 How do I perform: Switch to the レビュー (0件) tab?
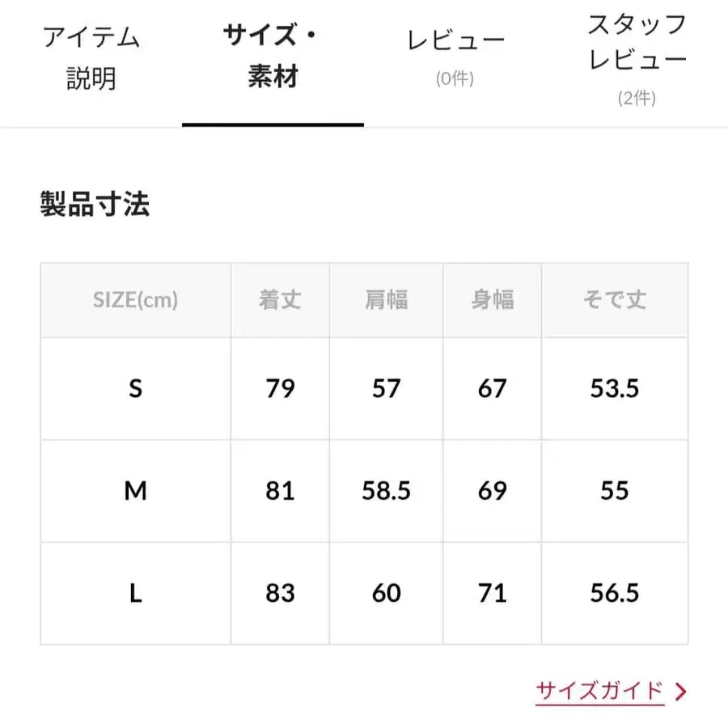point(455,55)
